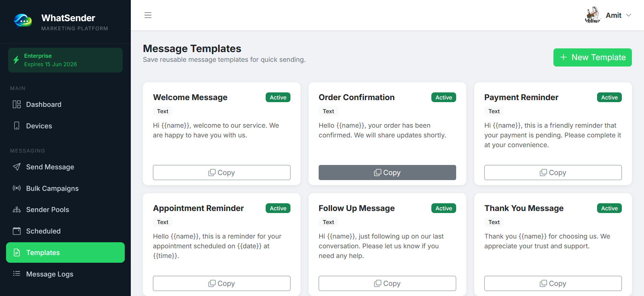The width and height of the screenshot is (644, 296).
Task: Click the Sender Pools network icon
Action: [17, 210]
